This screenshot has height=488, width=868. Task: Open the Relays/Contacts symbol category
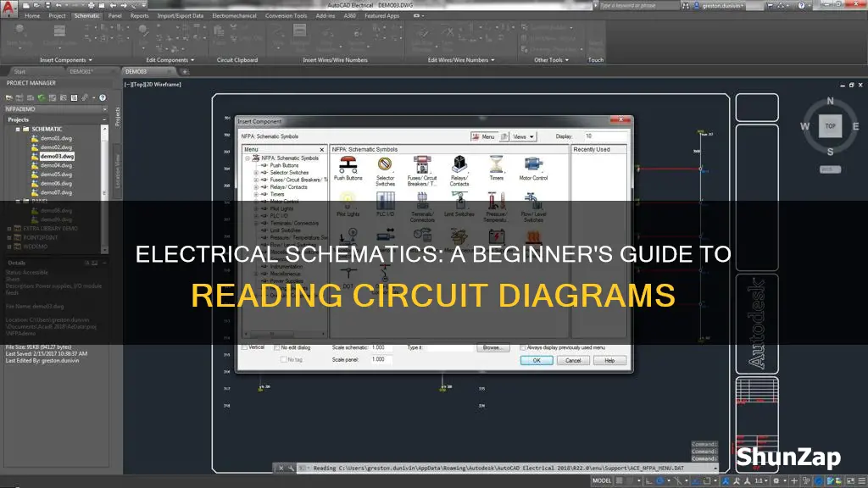click(x=459, y=170)
